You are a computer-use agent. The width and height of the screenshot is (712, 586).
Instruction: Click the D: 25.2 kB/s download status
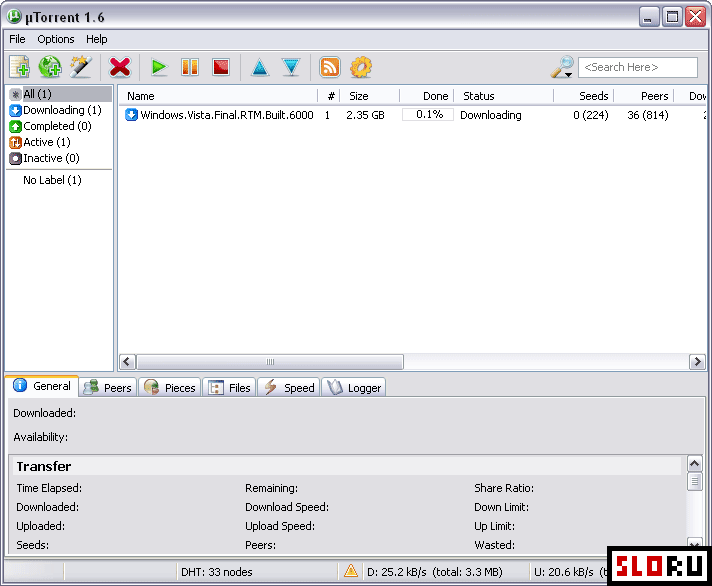click(435, 572)
